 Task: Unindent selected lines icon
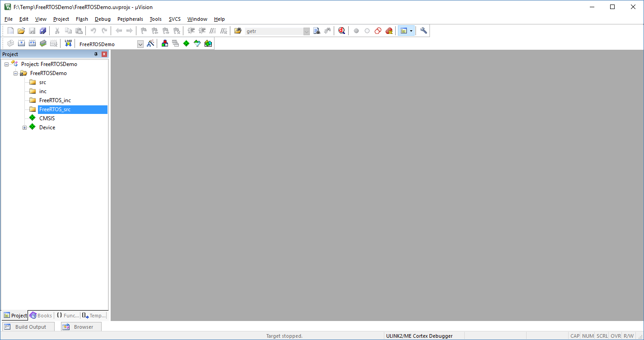[202, 31]
